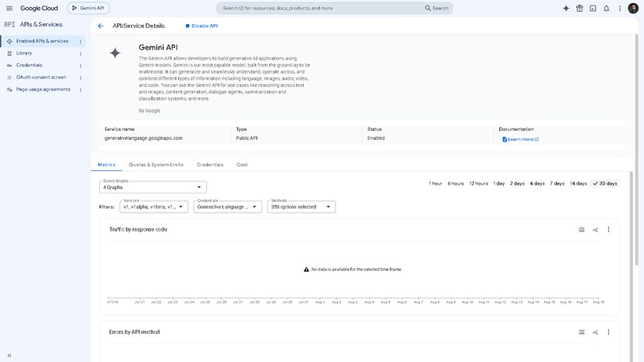The image size is (644, 362).
Task: Open the notifications bell
Action: click(x=606, y=8)
